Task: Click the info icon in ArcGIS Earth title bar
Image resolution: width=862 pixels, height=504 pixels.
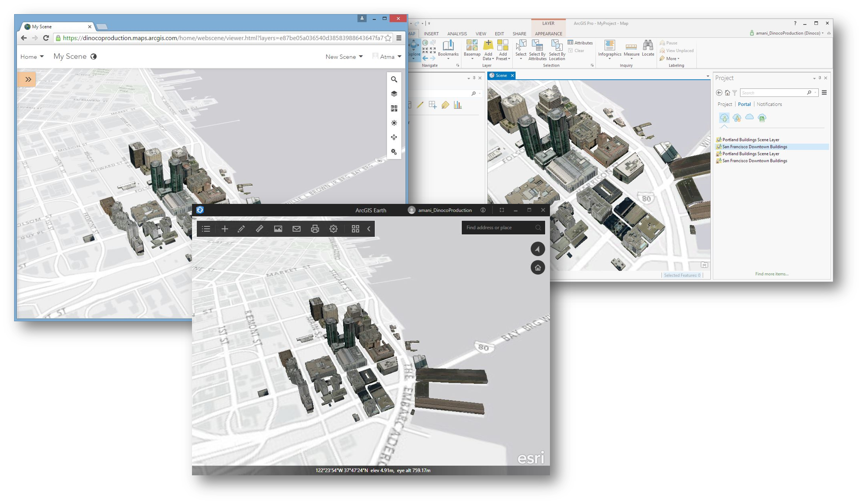Action: click(x=483, y=210)
